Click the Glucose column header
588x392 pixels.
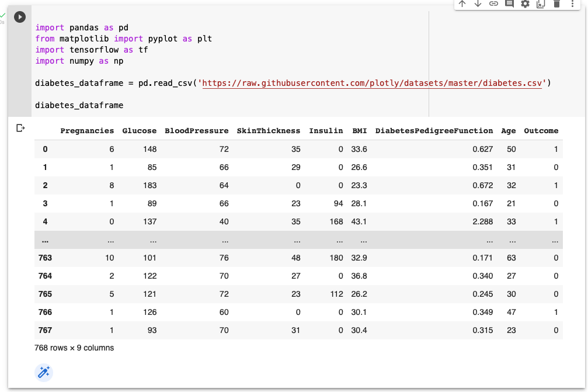click(x=139, y=131)
